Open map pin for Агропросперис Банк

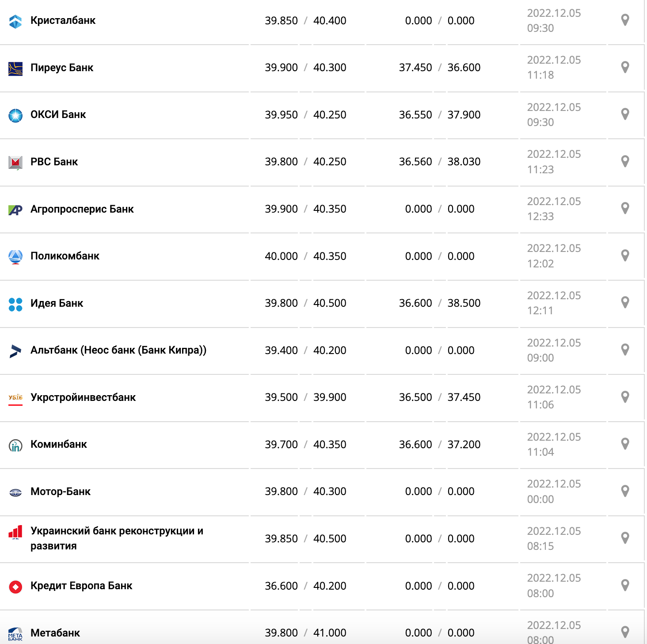point(625,208)
